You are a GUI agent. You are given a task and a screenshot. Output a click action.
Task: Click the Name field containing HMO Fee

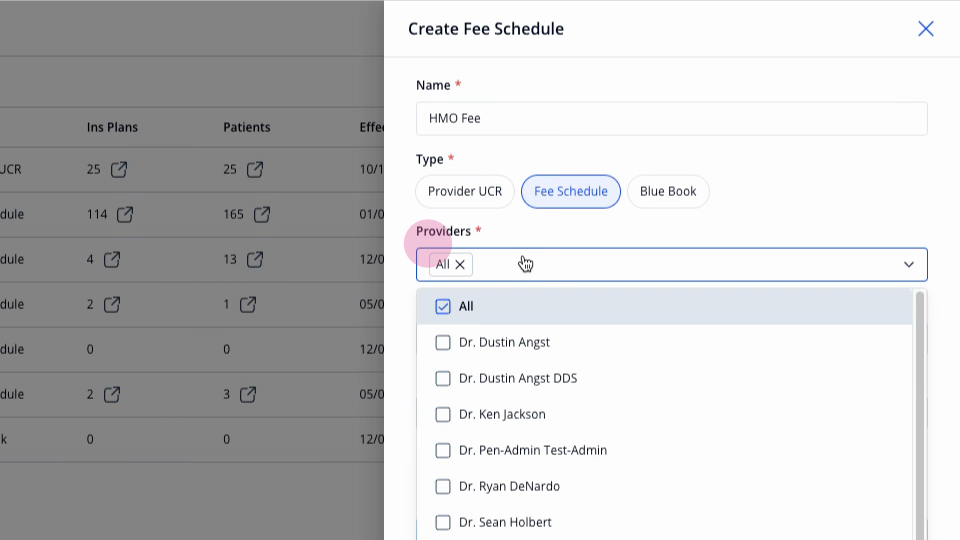click(672, 118)
